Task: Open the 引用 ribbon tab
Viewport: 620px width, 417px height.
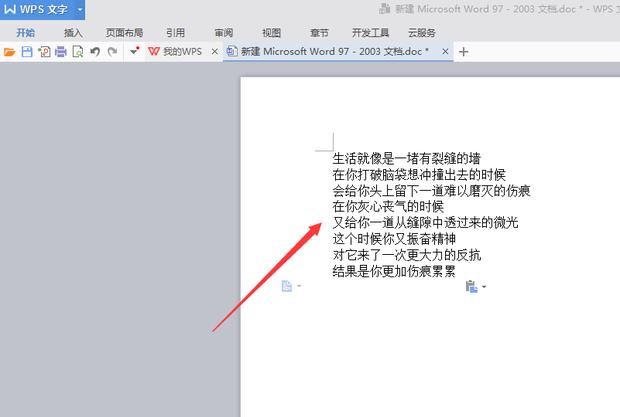Action: tap(175, 32)
